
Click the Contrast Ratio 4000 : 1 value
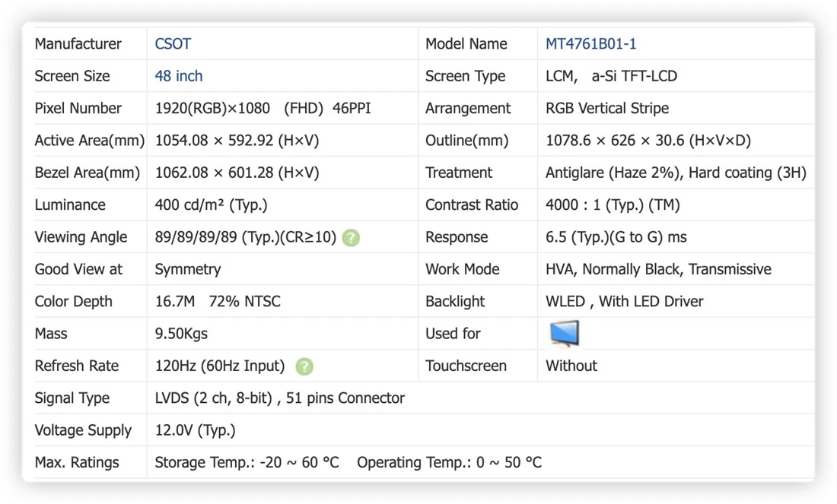click(x=613, y=204)
